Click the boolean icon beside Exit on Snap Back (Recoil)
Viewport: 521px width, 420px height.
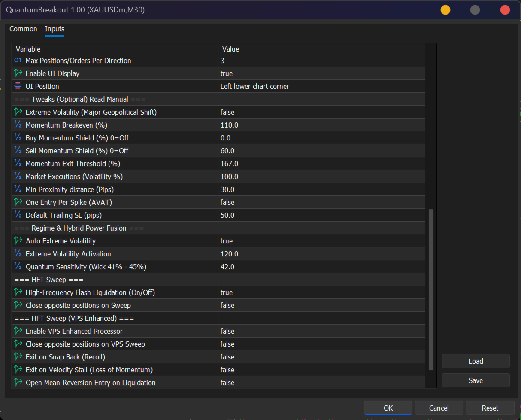(18, 357)
